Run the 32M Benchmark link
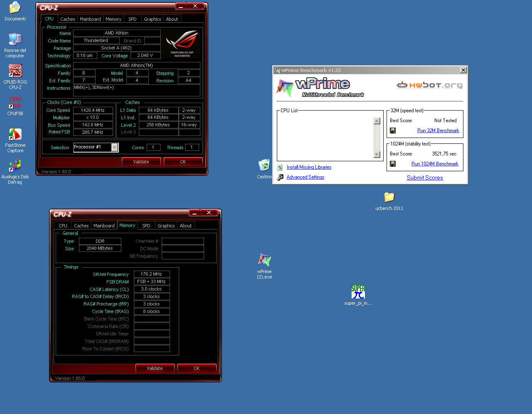 click(438, 131)
